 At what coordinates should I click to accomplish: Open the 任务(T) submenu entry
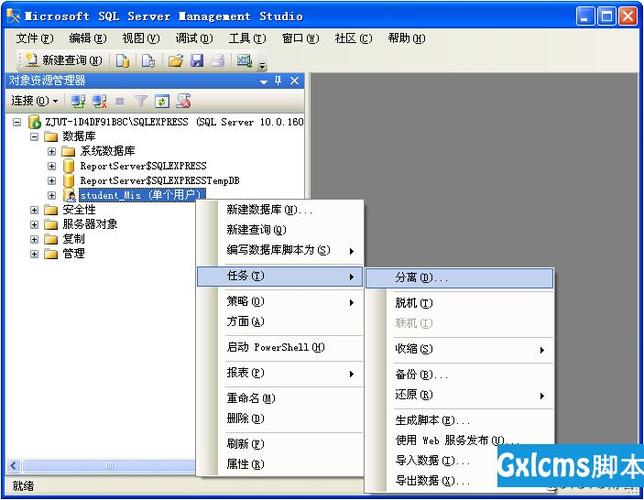point(280,276)
